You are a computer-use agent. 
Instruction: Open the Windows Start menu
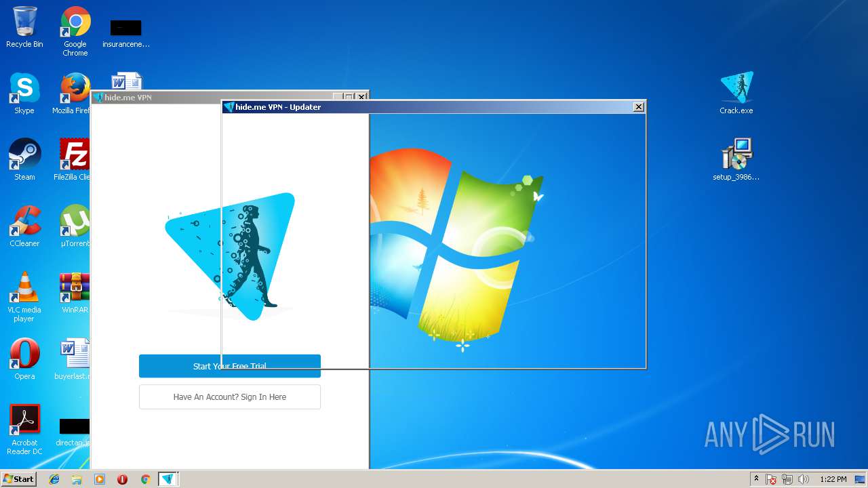[19, 479]
